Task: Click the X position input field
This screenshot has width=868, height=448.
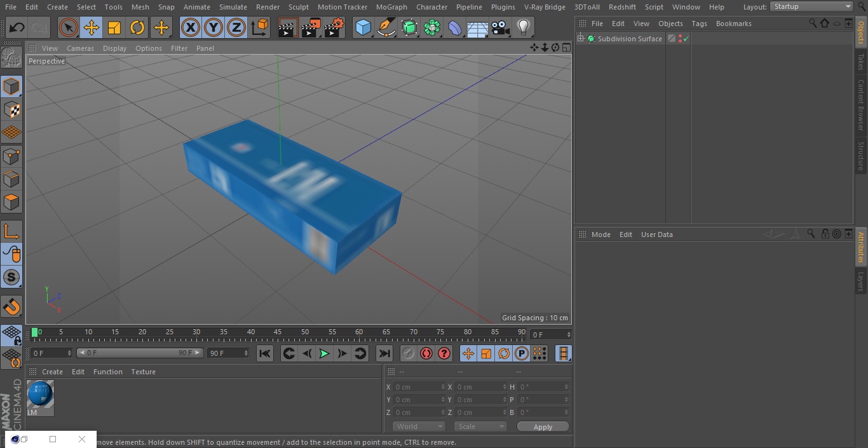Action: pos(419,387)
